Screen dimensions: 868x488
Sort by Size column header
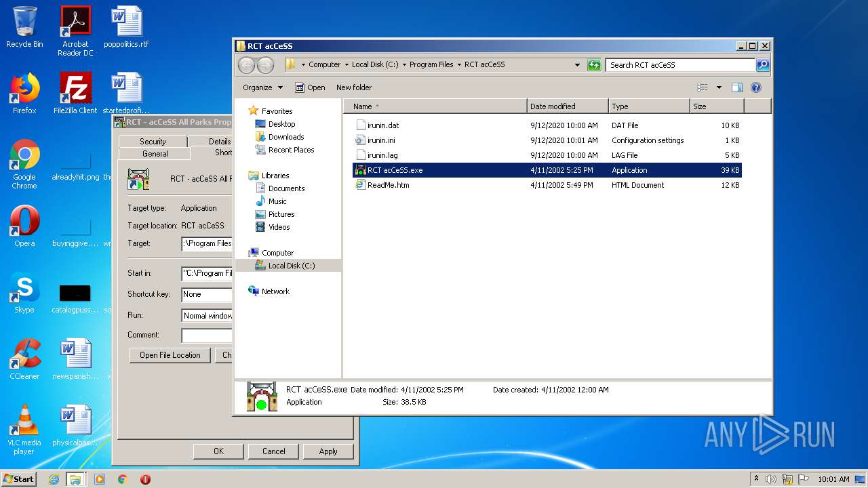point(717,106)
